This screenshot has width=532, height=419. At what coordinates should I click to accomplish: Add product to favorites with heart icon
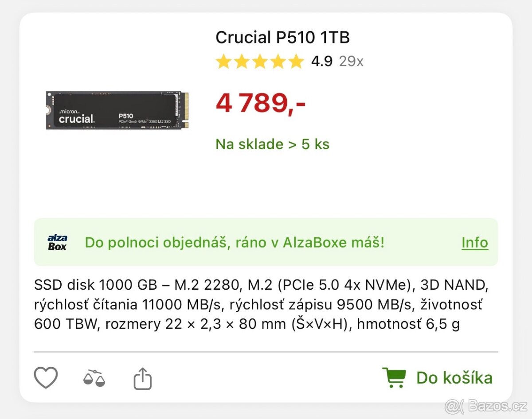point(46,378)
